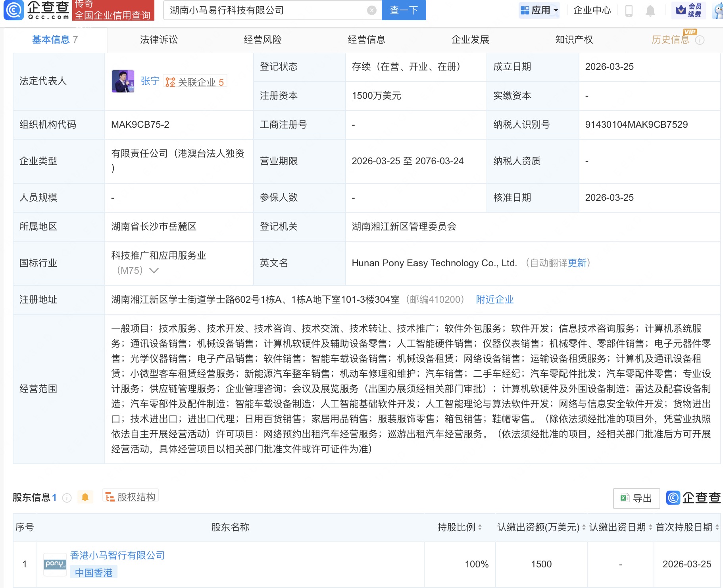Switch to the 法律诉讼 tab
Image resolution: width=723 pixels, height=588 pixels.
click(x=159, y=39)
